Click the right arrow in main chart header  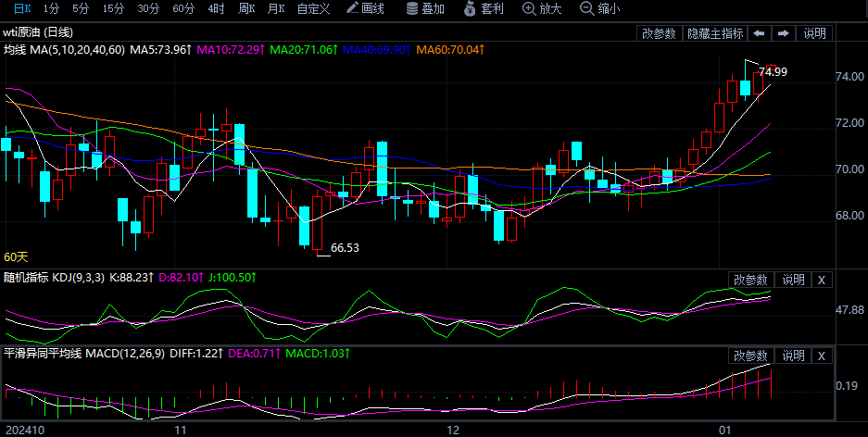[783, 33]
